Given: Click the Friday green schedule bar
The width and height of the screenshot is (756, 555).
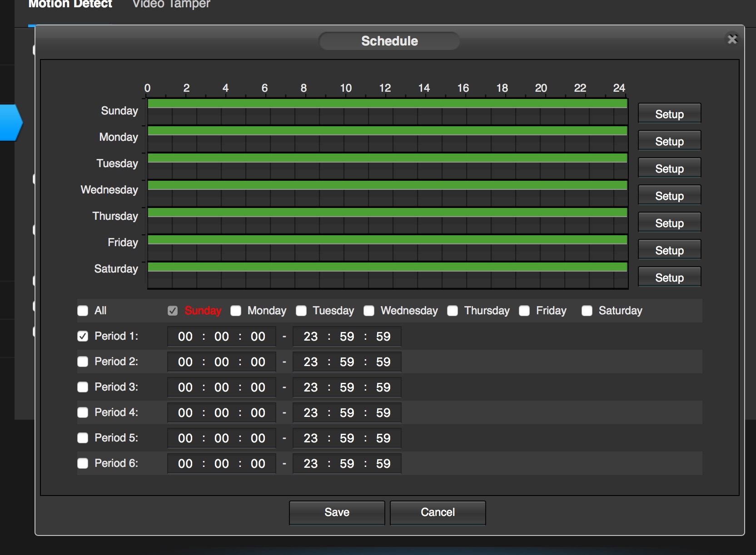Looking at the screenshot, I should [x=388, y=240].
